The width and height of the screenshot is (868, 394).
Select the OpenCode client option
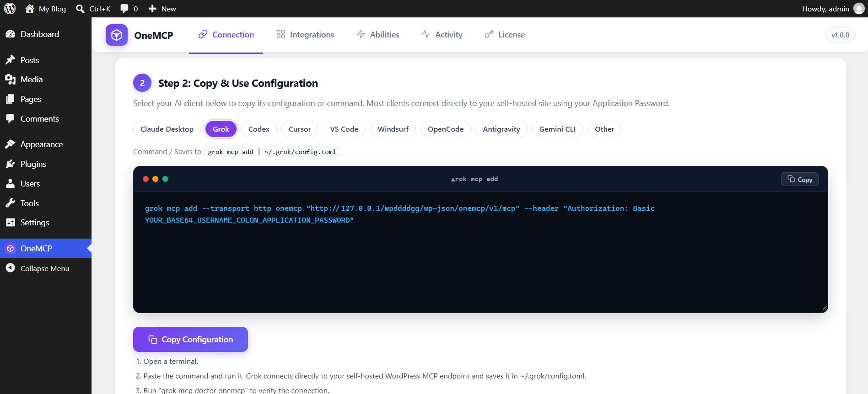click(x=446, y=129)
